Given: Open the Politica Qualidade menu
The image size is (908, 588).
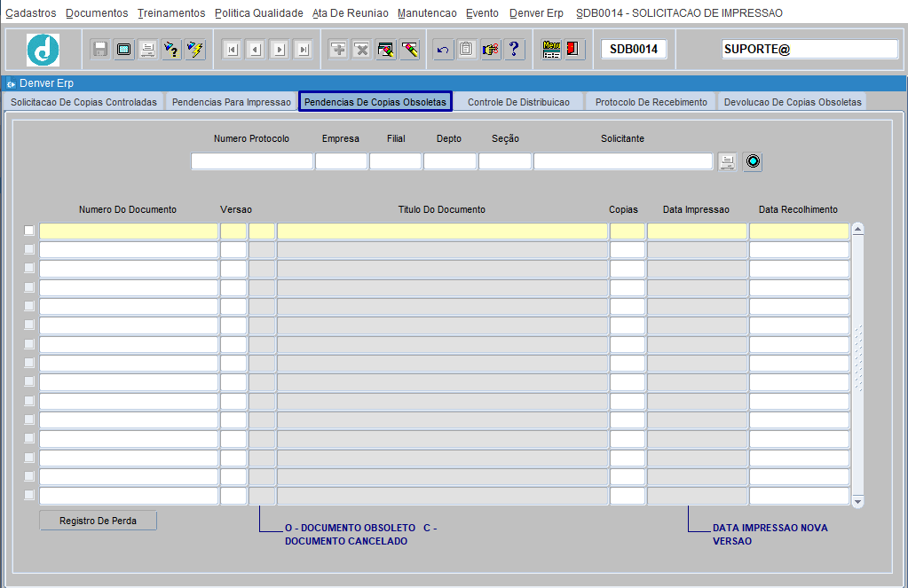Looking at the screenshot, I should click(x=259, y=12).
